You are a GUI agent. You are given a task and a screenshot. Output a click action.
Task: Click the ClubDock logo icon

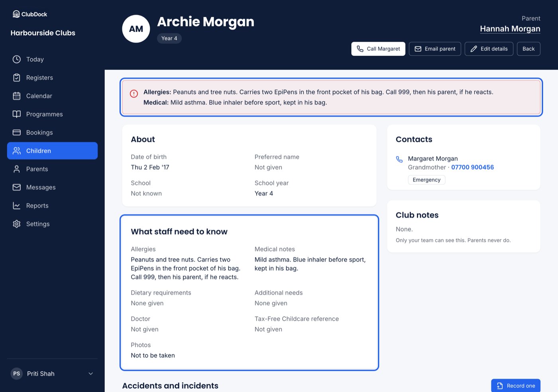16,14
